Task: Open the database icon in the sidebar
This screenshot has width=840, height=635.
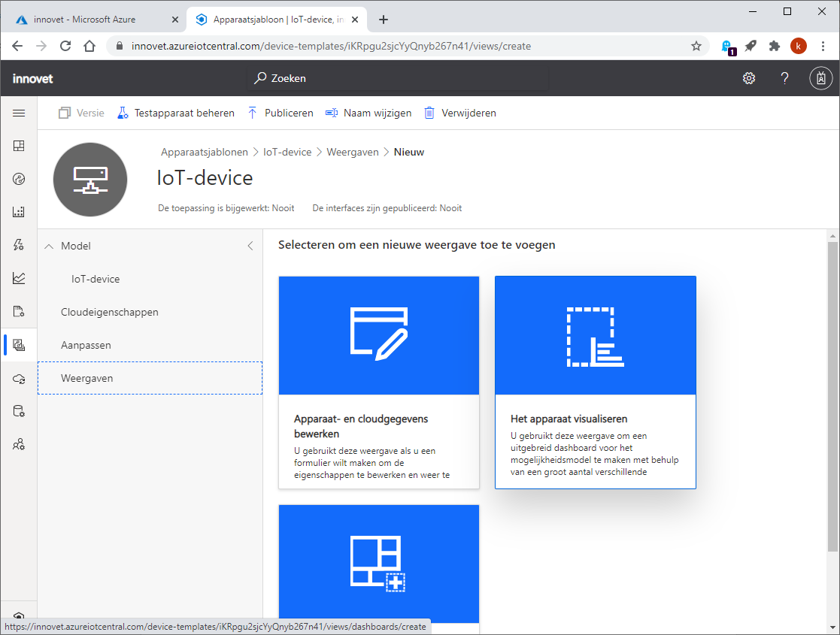Action: coord(19,411)
